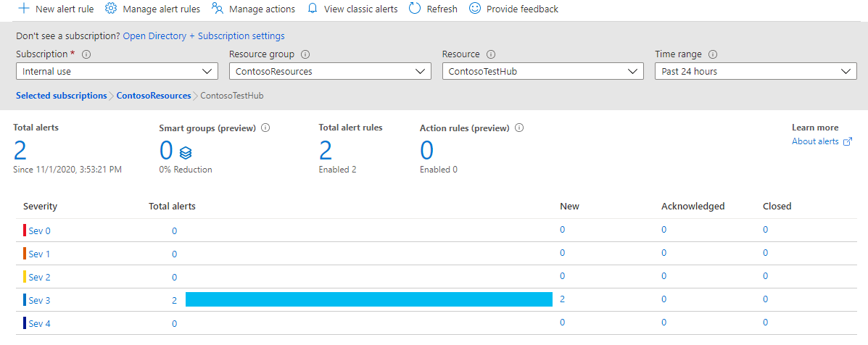Open the Total alert rules count
The image size is (868, 345).
click(326, 150)
